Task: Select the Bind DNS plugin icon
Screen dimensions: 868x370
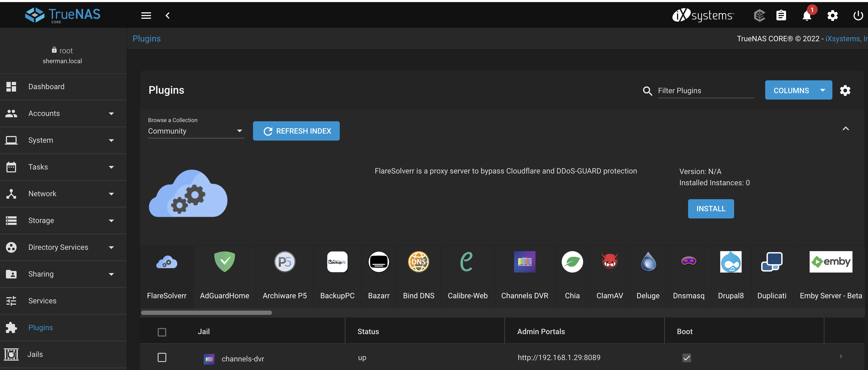Action: [x=418, y=262]
